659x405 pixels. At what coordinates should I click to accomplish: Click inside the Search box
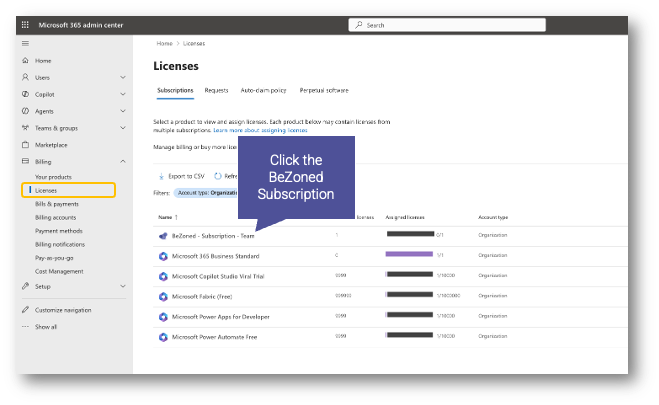pyautogui.click(x=447, y=25)
